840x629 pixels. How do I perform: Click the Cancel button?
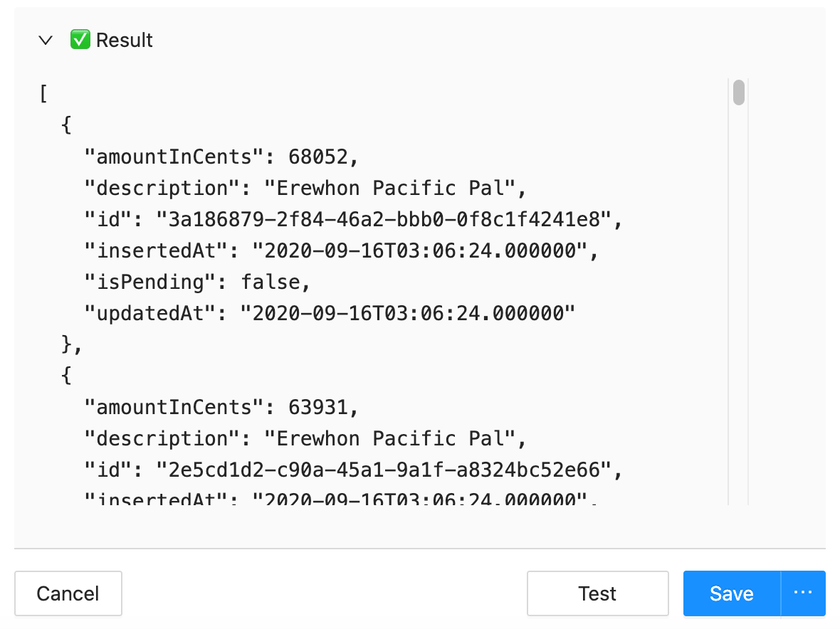(68, 593)
